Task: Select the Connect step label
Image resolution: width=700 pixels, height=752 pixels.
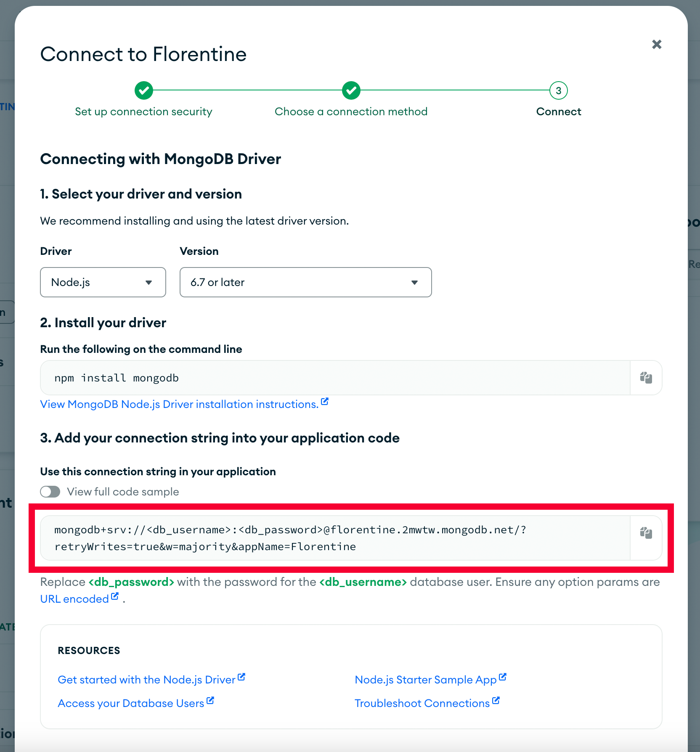Action: [559, 111]
